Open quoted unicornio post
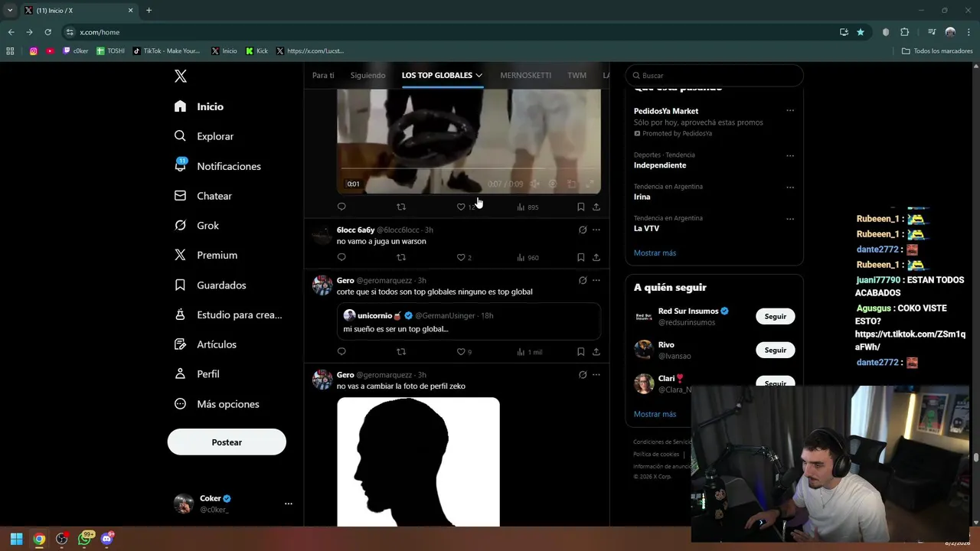 coord(469,321)
